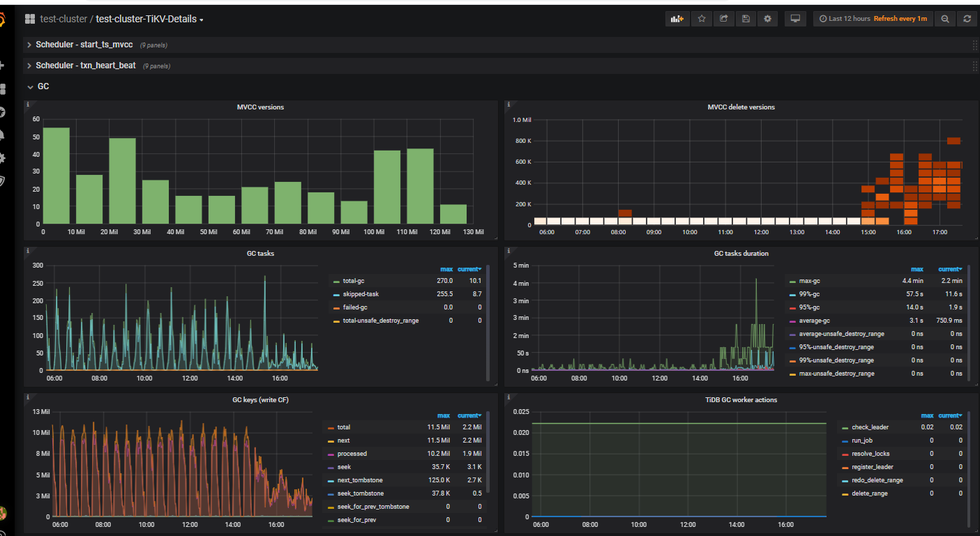Cycle view mode with monitor icon
Screen dimensions: 980x536
pos(794,19)
